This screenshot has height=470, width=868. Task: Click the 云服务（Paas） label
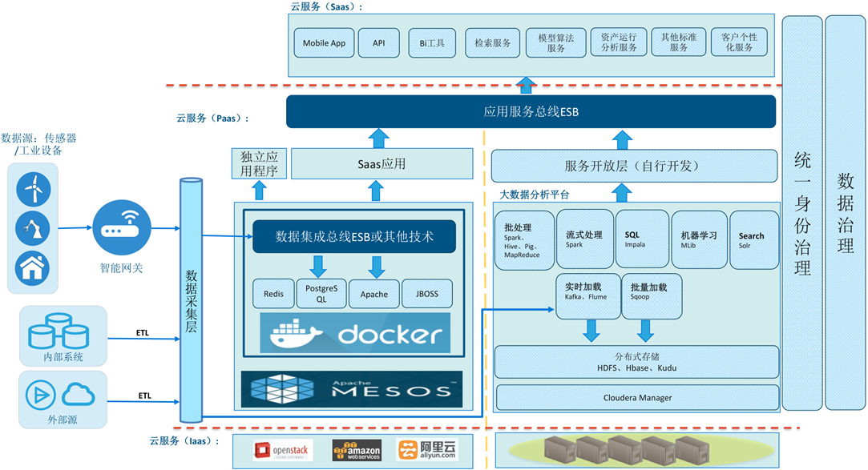(212, 118)
